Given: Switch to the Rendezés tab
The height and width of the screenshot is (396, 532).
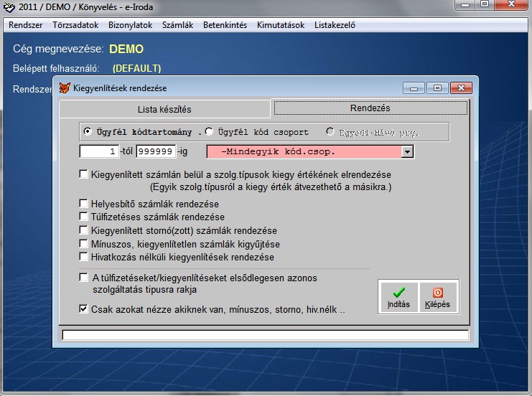Looking at the screenshot, I should [370, 108].
